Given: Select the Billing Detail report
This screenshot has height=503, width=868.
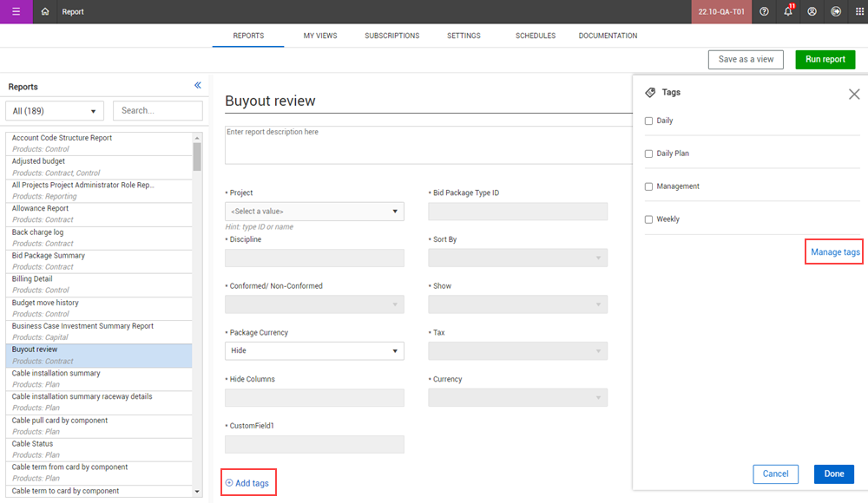Looking at the screenshot, I should pyautogui.click(x=99, y=284).
